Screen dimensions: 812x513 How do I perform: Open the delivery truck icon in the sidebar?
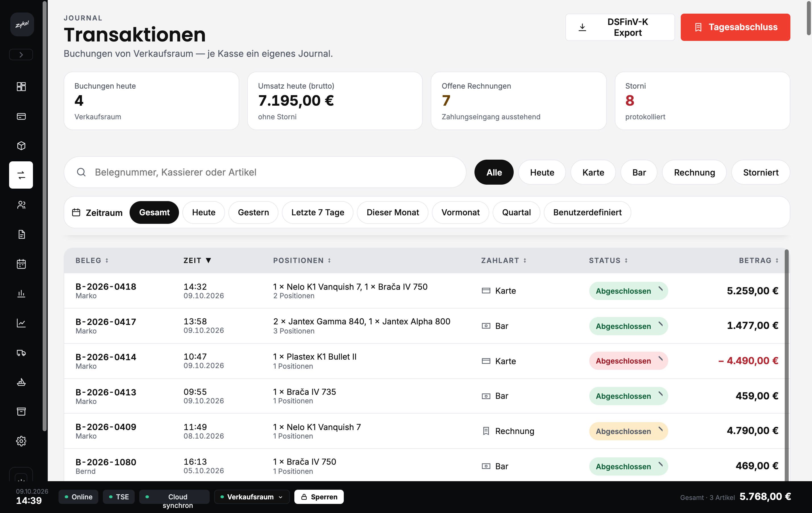coord(21,353)
